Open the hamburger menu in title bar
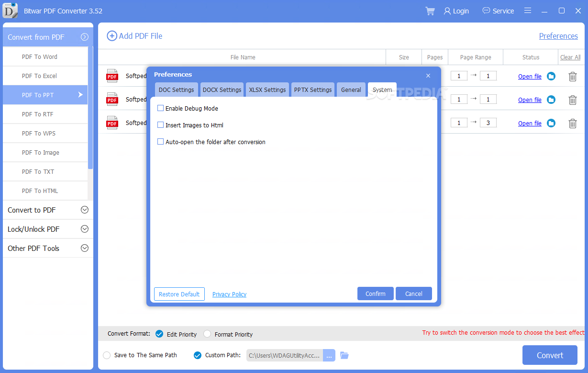 pyautogui.click(x=528, y=11)
